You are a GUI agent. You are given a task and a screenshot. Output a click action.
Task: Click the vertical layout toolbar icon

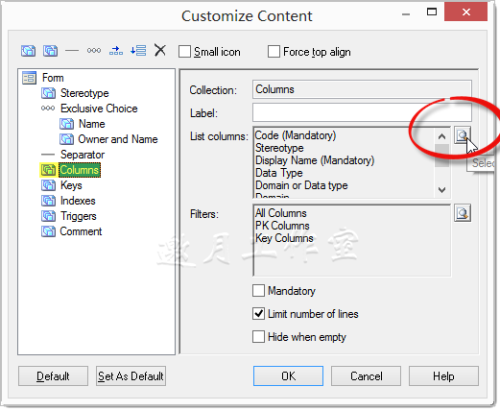(x=138, y=51)
